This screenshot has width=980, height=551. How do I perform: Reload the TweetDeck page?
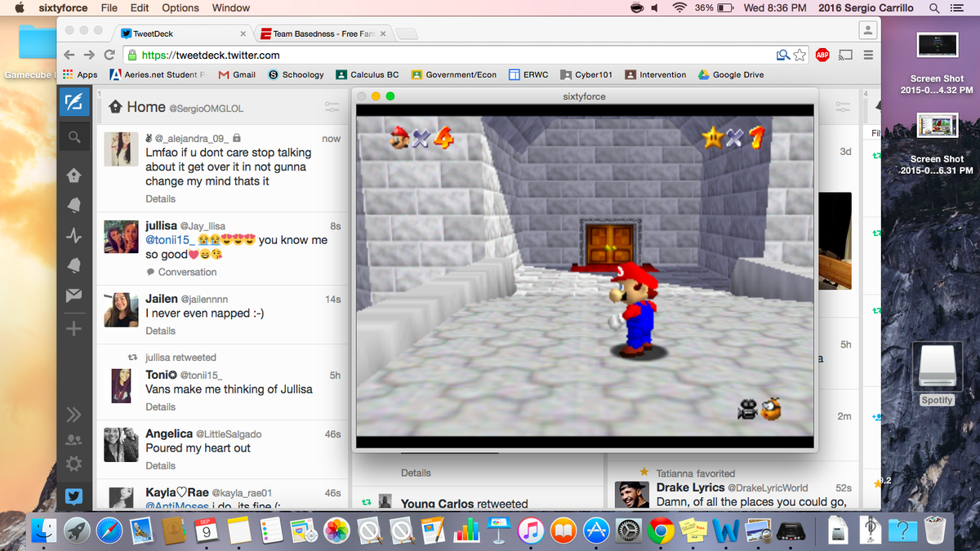point(109,55)
